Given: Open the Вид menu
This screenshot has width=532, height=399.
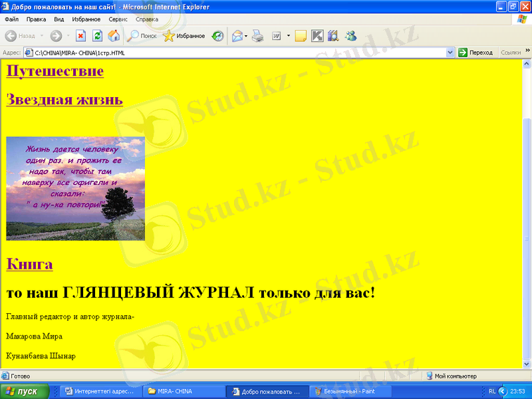Looking at the screenshot, I should 59,19.
